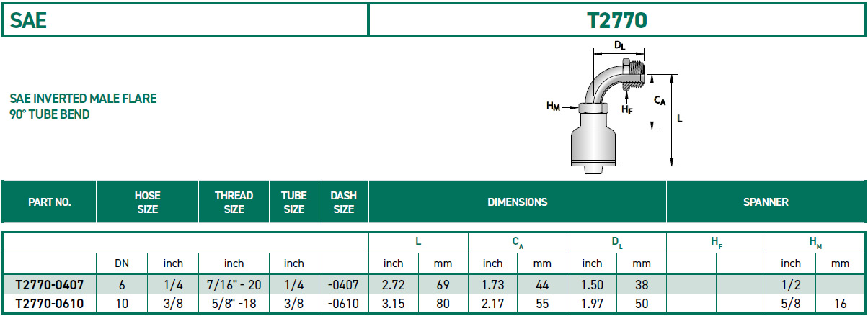Click the CA dimension subheader in the table
Screen dimensions: 868x316
(518, 243)
